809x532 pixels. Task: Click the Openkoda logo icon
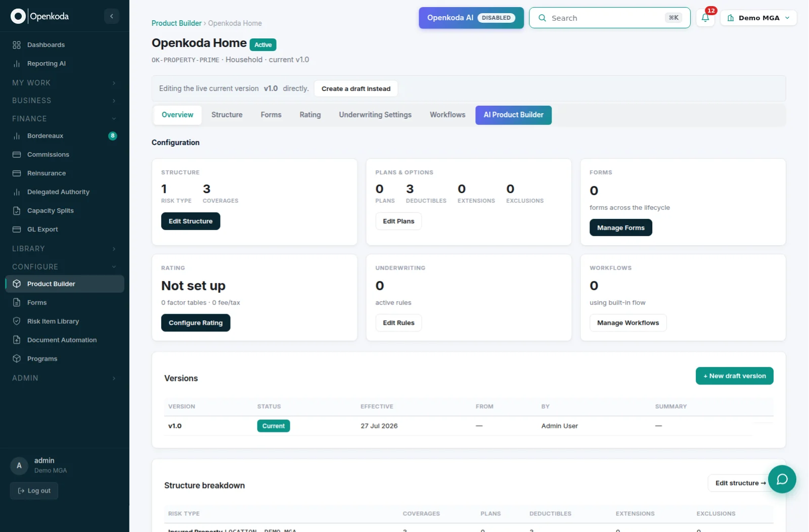click(18, 16)
